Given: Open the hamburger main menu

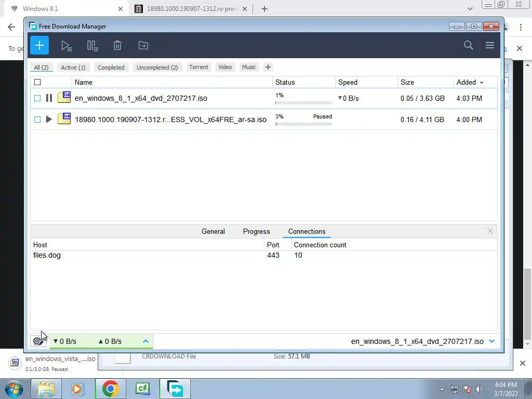Looking at the screenshot, I should coord(489,45).
